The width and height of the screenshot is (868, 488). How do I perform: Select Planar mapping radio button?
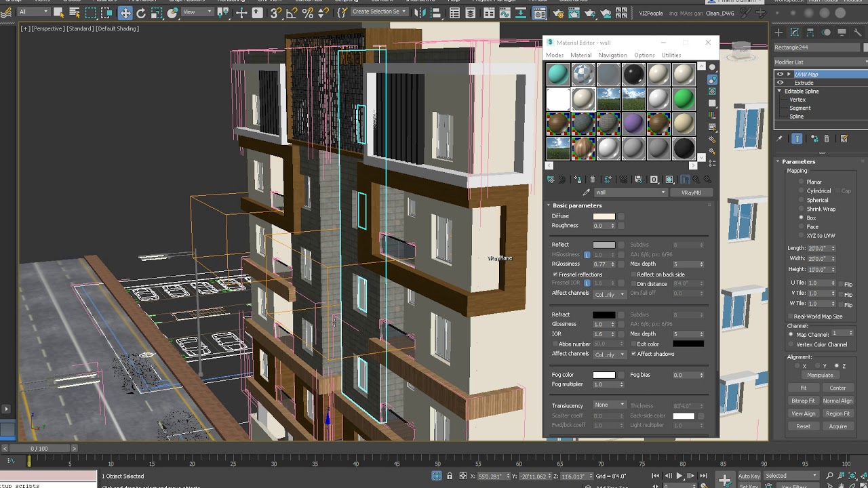coord(801,182)
